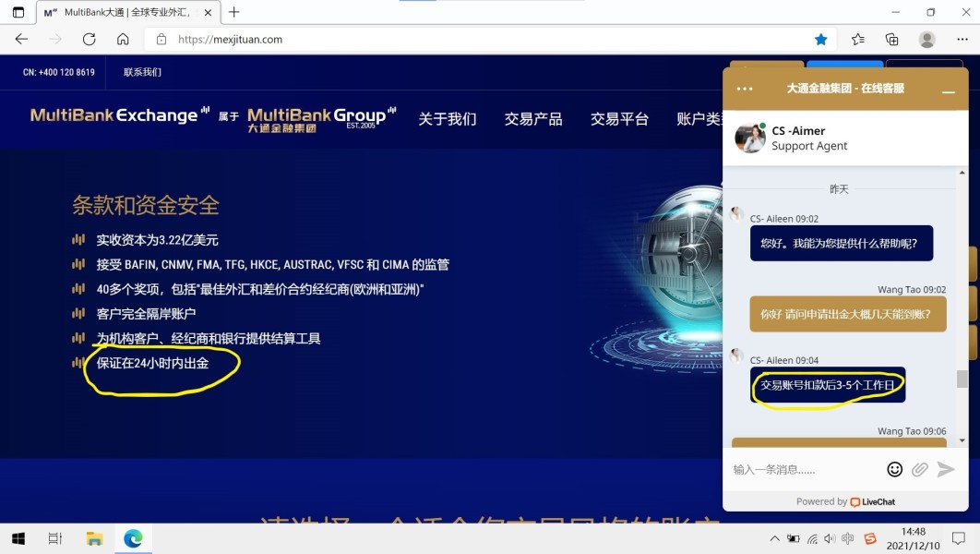The image size is (980, 554).
Task: Open Windows Start menu
Action: (x=18, y=538)
